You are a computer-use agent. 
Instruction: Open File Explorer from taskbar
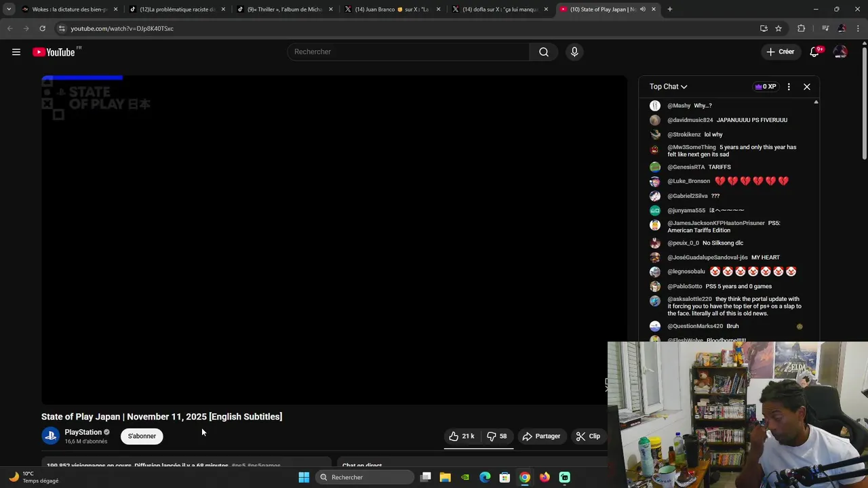point(446,477)
